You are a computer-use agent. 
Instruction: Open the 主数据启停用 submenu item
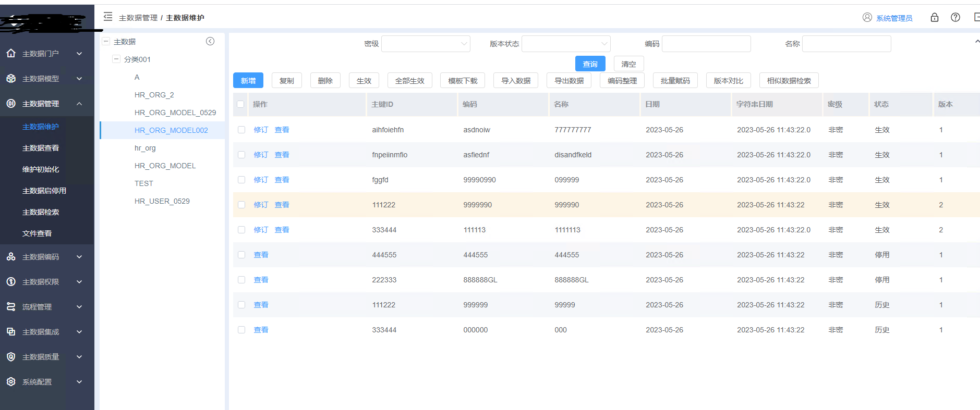(44, 191)
